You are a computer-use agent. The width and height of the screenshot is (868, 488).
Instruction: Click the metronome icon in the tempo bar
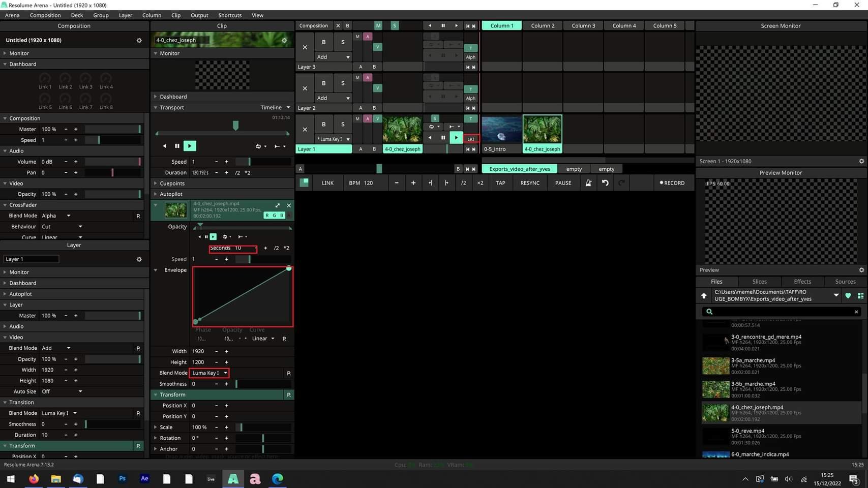click(588, 183)
